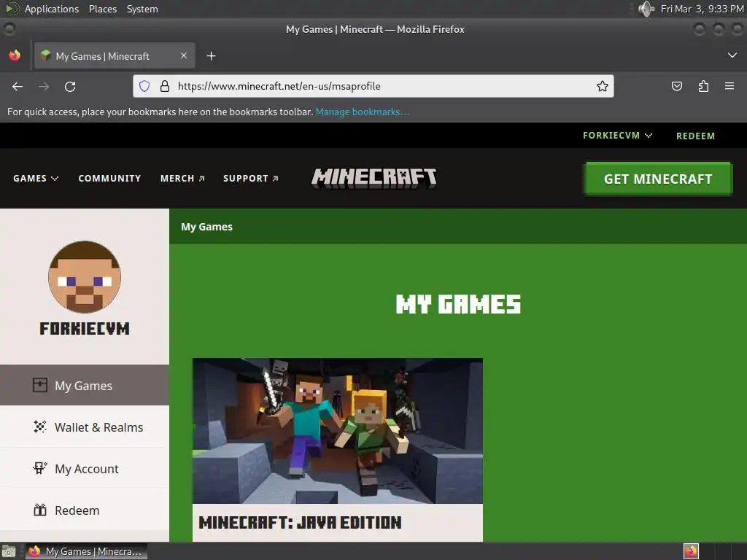Expand the FORKIECVM account dropdown

pos(617,136)
